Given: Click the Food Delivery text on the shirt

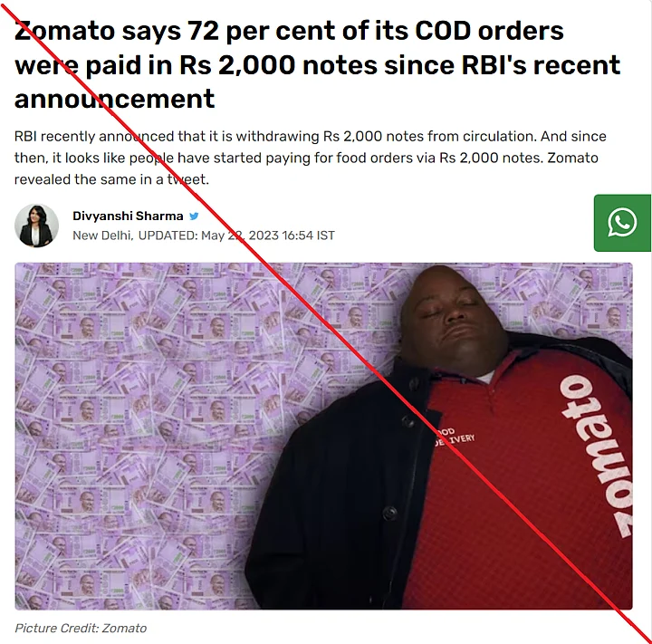Looking at the screenshot, I should 455,437.
